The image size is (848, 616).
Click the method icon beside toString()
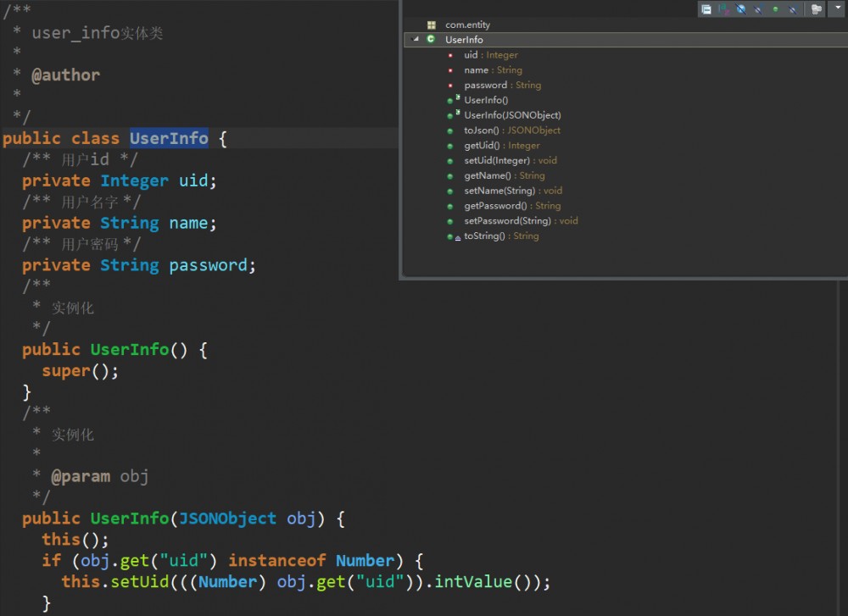coord(450,236)
